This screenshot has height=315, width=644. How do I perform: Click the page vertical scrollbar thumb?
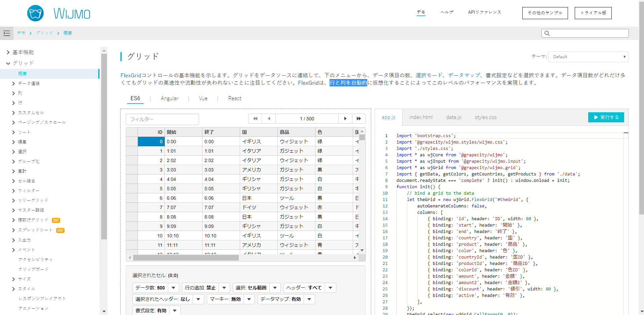(641, 108)
